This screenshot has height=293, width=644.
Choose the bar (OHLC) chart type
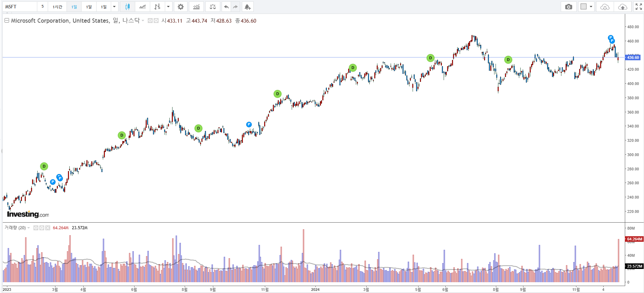(158, 7)
